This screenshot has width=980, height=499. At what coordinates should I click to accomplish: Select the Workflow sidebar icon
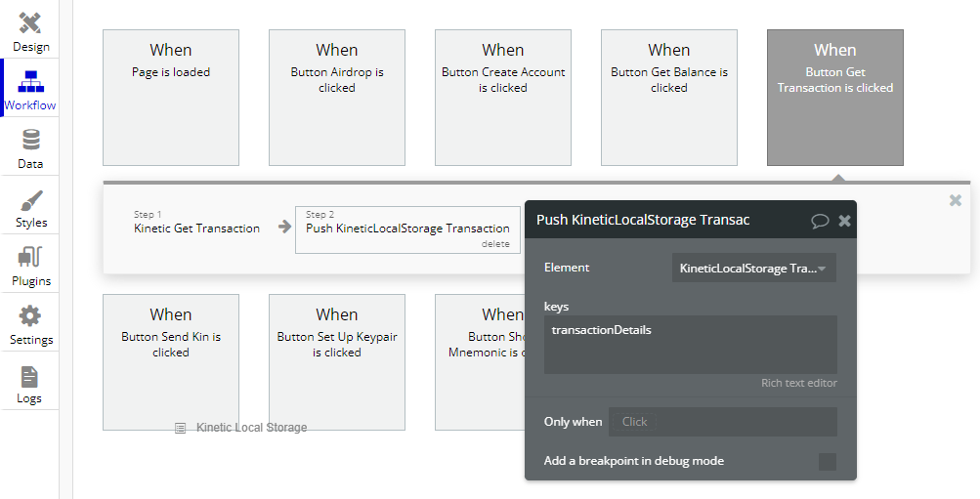pos(30,82)
